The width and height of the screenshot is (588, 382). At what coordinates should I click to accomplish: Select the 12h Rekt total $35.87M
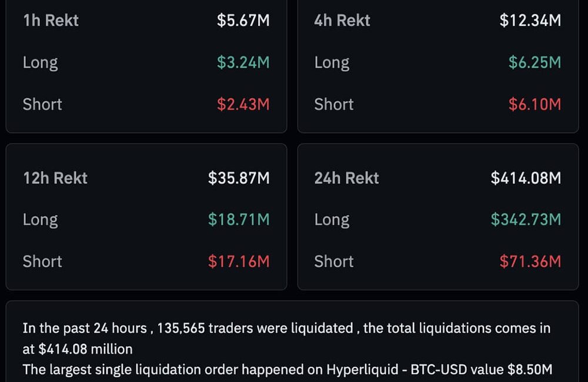(x=239, y=178)
